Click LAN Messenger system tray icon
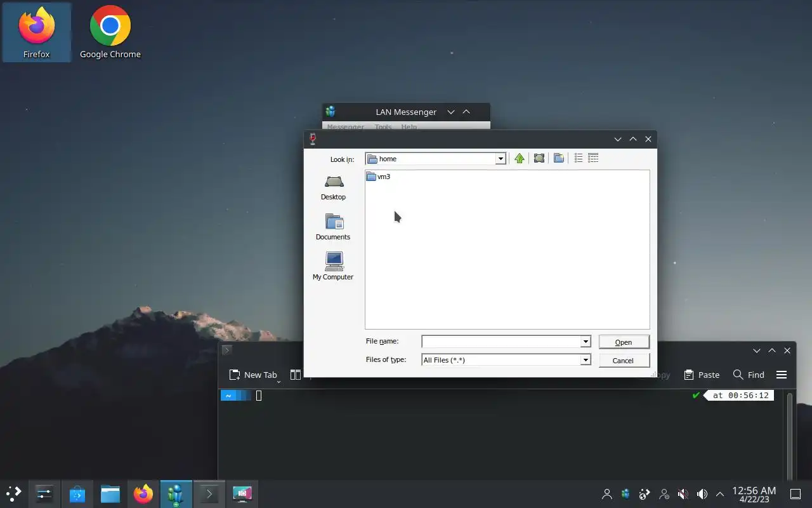 (x=625, y=493)
